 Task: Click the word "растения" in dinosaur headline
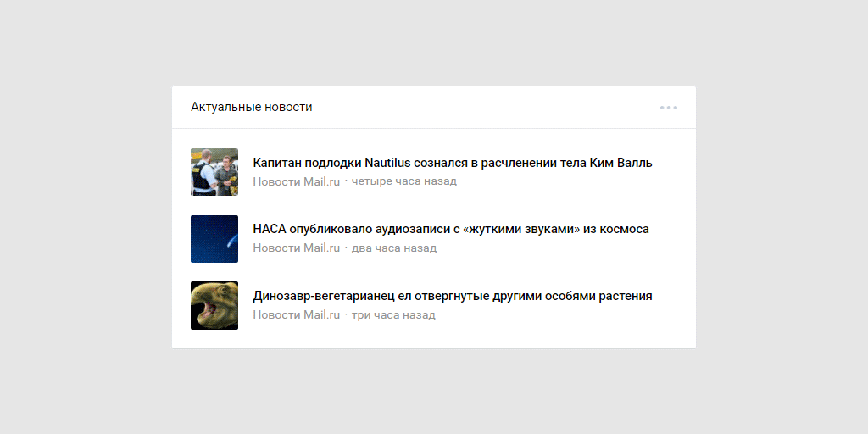click(623, 296)
